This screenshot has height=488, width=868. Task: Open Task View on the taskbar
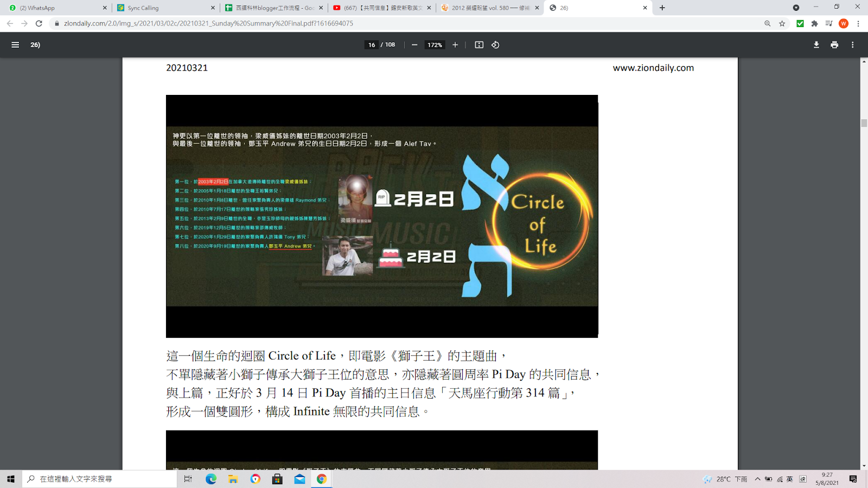click(x=188, y=479)
